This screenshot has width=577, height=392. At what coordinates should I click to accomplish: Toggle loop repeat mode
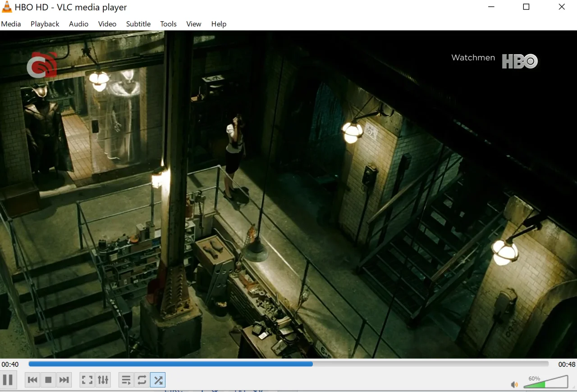pos(142,380)
